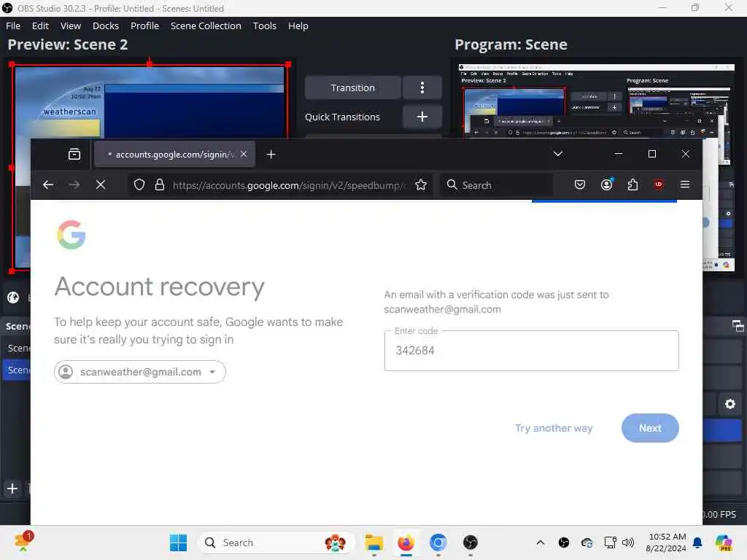Open the View menu in OBS

(x=71, y=26)
